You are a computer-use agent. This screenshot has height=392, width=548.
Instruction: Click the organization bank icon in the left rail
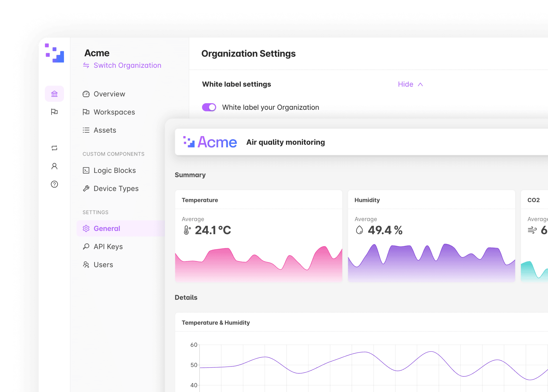(x=54, y=94)
